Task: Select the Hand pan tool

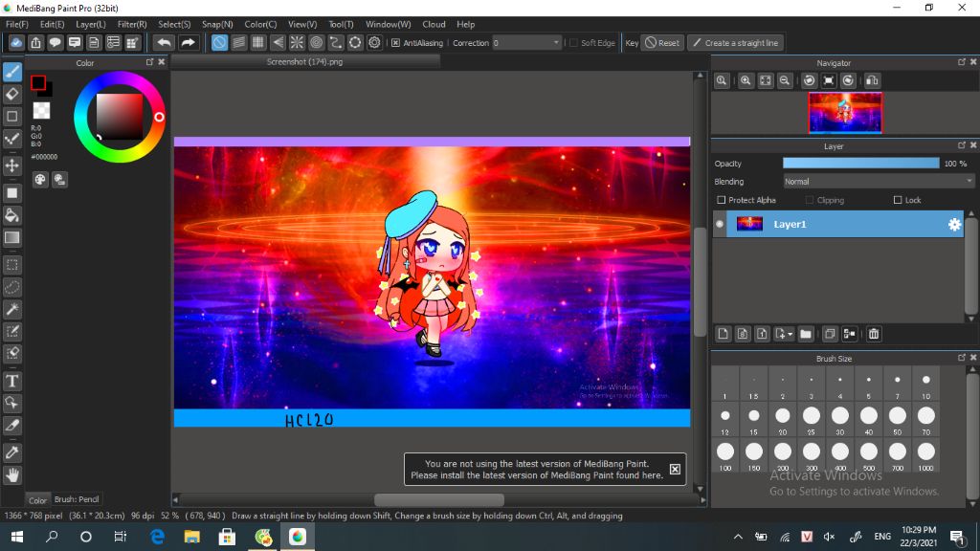Action: pyautogui.click(x=12, y=475)
